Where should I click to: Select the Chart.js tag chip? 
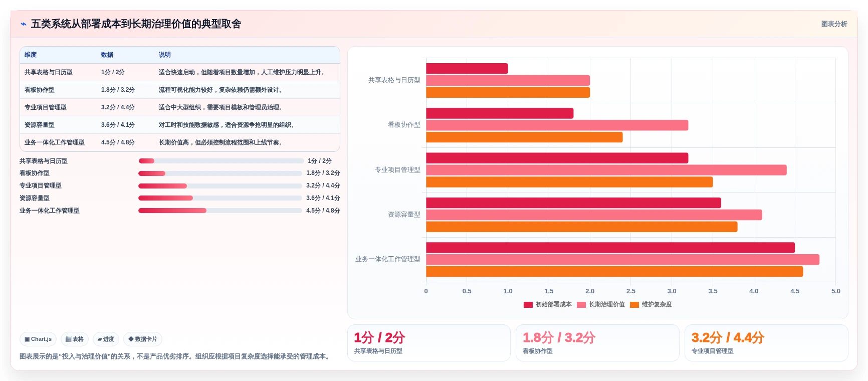pyautogui.click(x=38, y=339)
